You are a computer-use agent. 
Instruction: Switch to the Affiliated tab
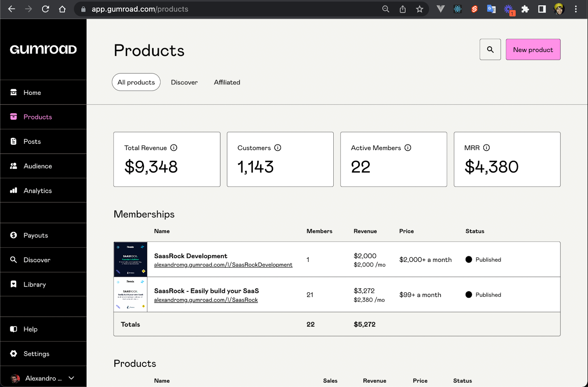point(227,82)
